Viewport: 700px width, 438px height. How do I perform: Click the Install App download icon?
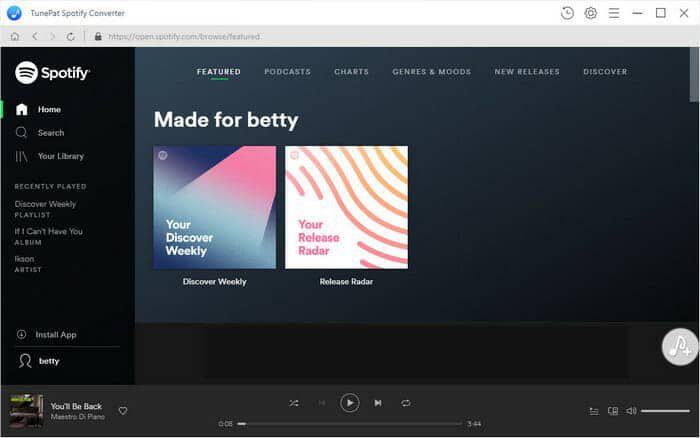click(x=21, y=334)
